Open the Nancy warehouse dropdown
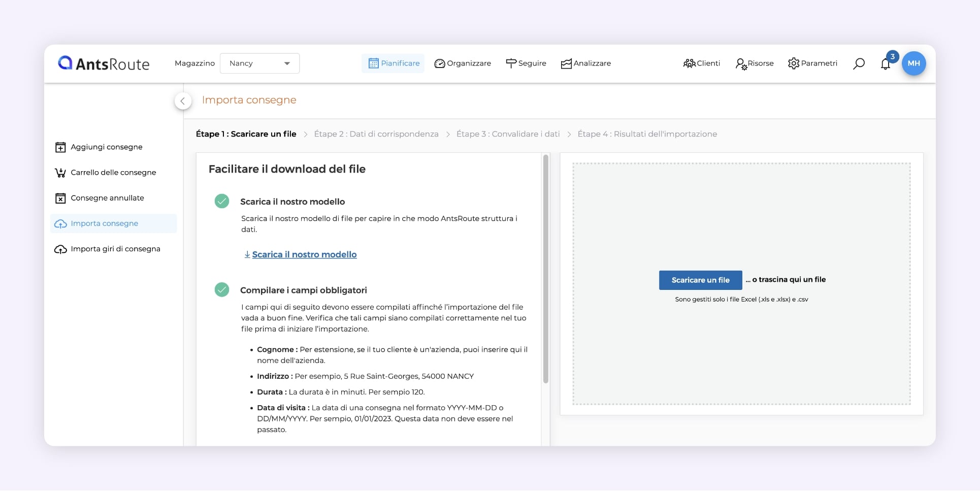This screenshot has height=491, width=980. pyautogui.click(x=259, y=63)
